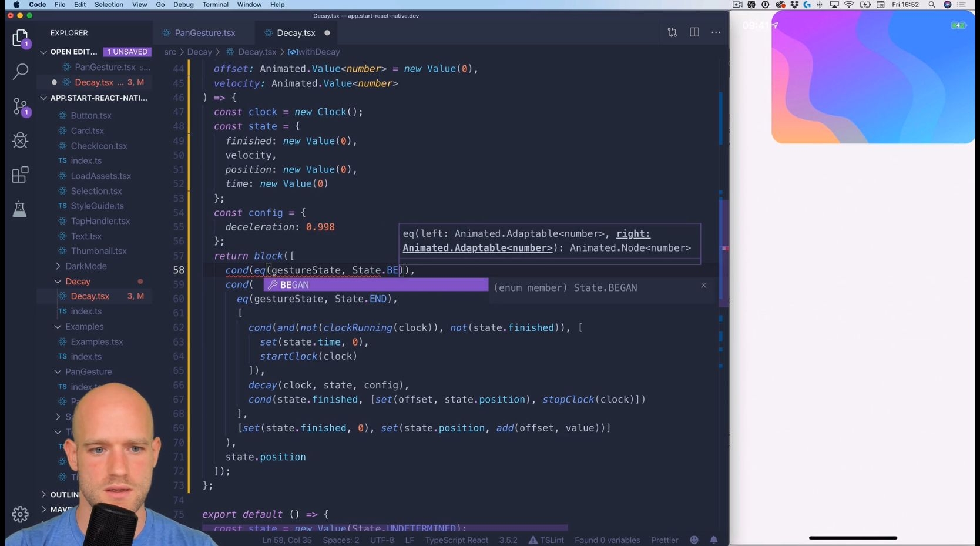
Task: Open the Debug menu
Action: [183, 5]
